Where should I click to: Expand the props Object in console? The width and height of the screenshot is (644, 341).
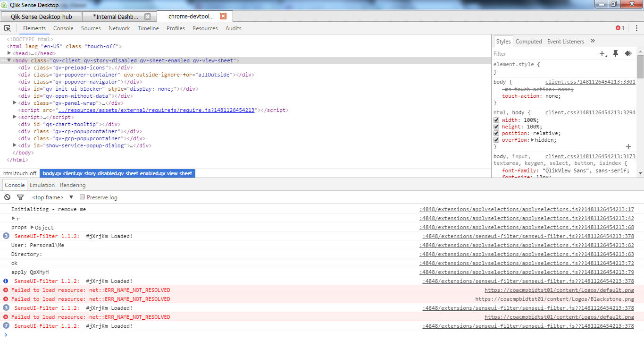32,227
